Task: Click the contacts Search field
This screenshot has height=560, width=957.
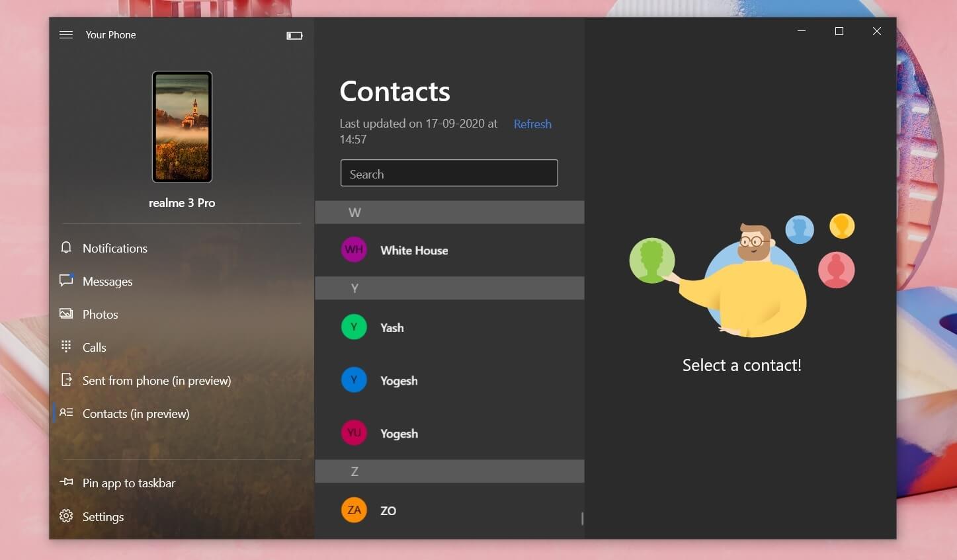Action: point(449,173)
